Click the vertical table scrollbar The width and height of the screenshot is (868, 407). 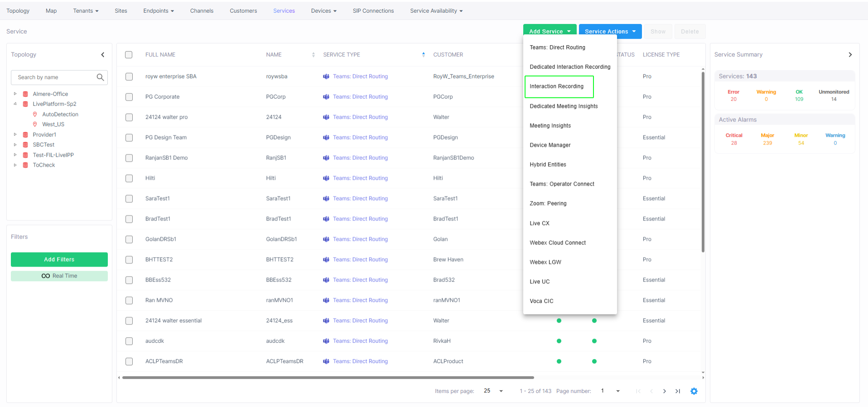(x=703, y=162)
